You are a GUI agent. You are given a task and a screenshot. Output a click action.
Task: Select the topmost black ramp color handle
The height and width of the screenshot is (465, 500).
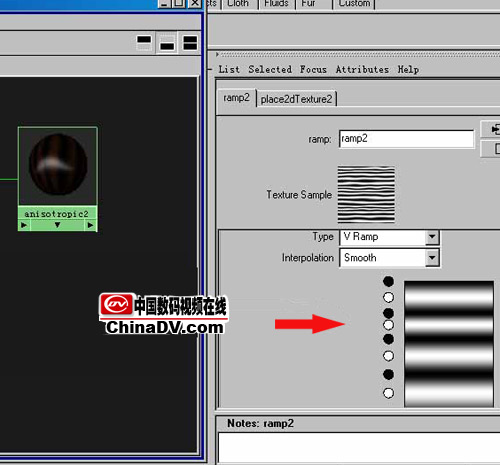pyautogui.click(x=388, y=281)
